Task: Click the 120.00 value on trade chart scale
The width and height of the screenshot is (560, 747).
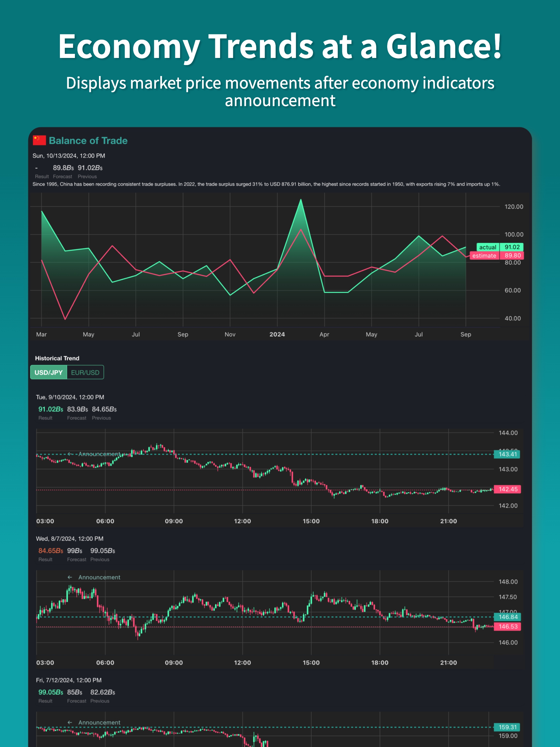Action: coord(514,207)
